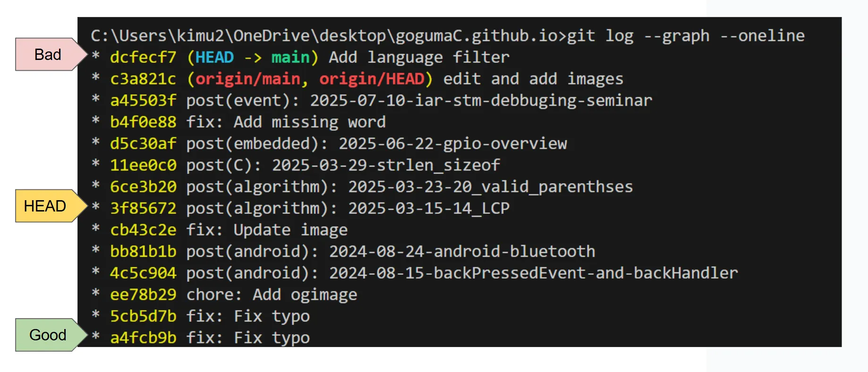This screenshot has height=372, width=868.
Task: Click the pink Bad label arrow
Action: (x=51, y=54)
